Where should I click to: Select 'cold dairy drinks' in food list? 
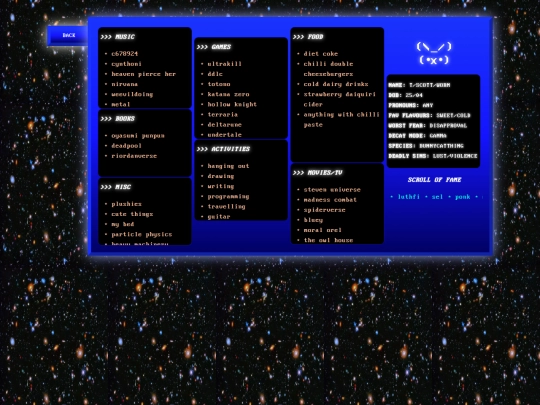coord(336,84)
